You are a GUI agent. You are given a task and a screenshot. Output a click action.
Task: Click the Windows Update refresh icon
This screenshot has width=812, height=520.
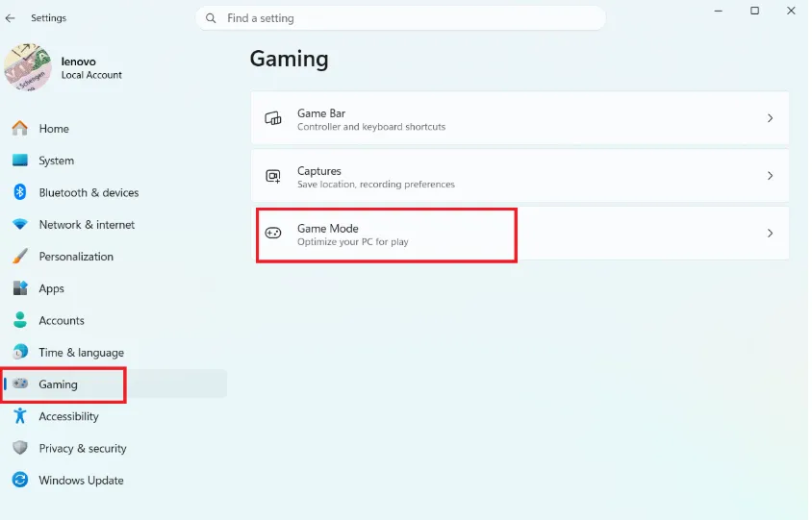[x=19, y=480]
